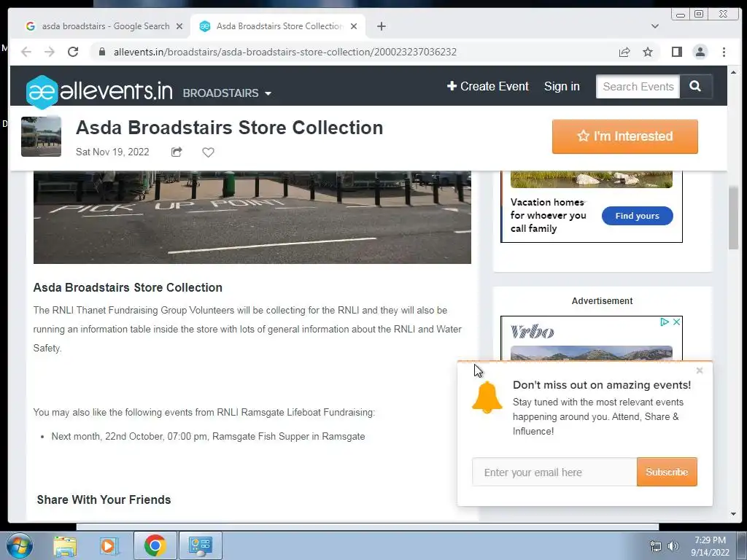The image size is (747, 560).
Task: Open Chrome's three-dot menu
Action: [724, 52]
